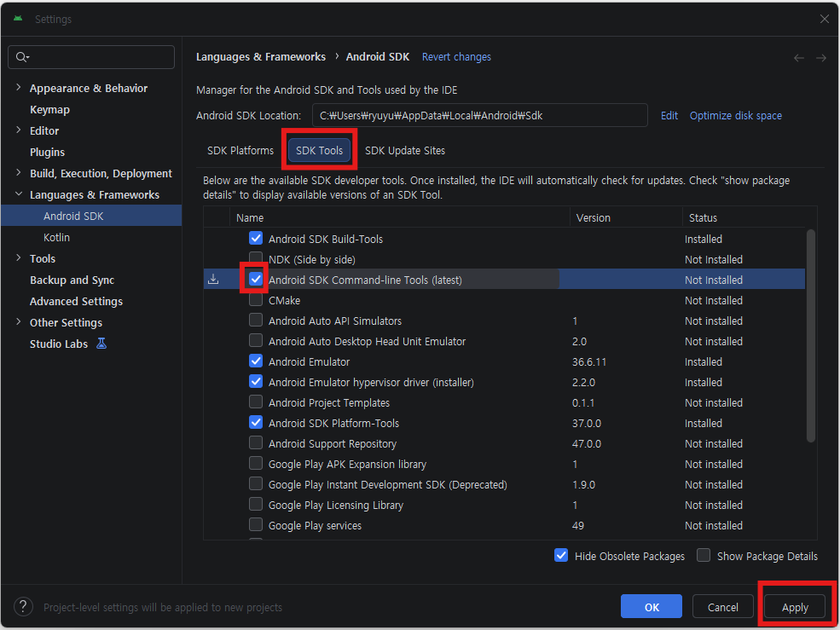Check Google Play Licensing Library
This screenshot has height=630, width=840.
(256, 504)
